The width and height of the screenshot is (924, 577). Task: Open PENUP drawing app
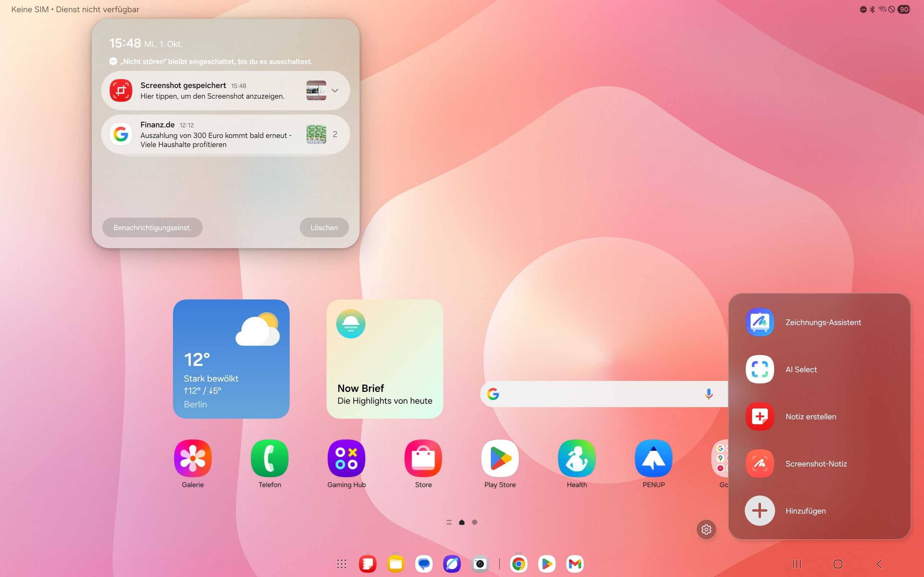coord(653,458)
